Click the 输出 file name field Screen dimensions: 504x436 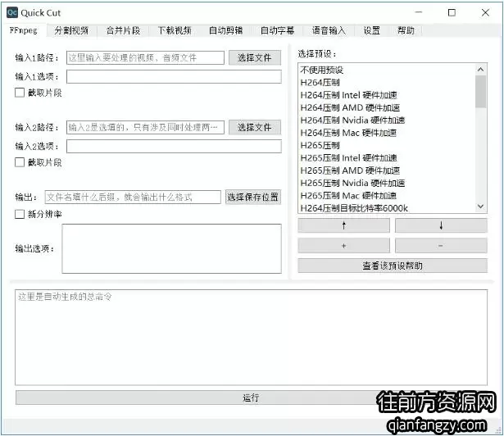[x=133, y=197]
